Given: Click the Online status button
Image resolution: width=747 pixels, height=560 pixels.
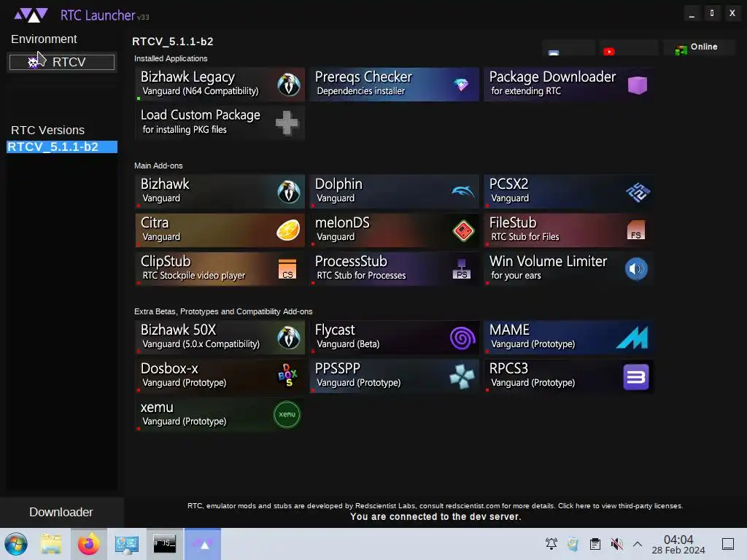Looking at the screenshot, I should [699, 47].
